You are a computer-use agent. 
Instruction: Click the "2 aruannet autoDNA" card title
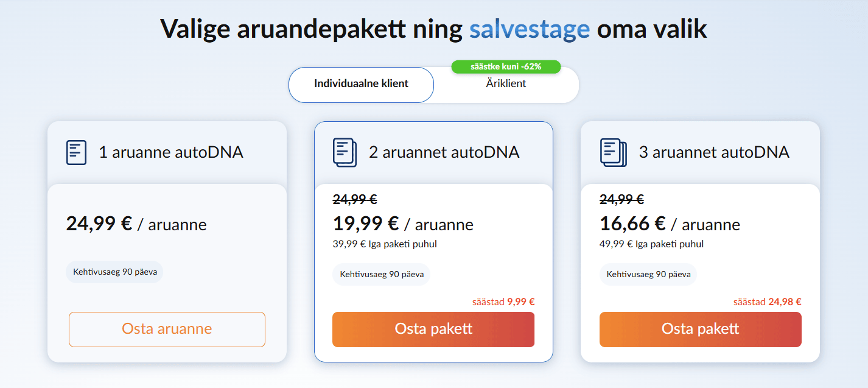tap(444, 152)
